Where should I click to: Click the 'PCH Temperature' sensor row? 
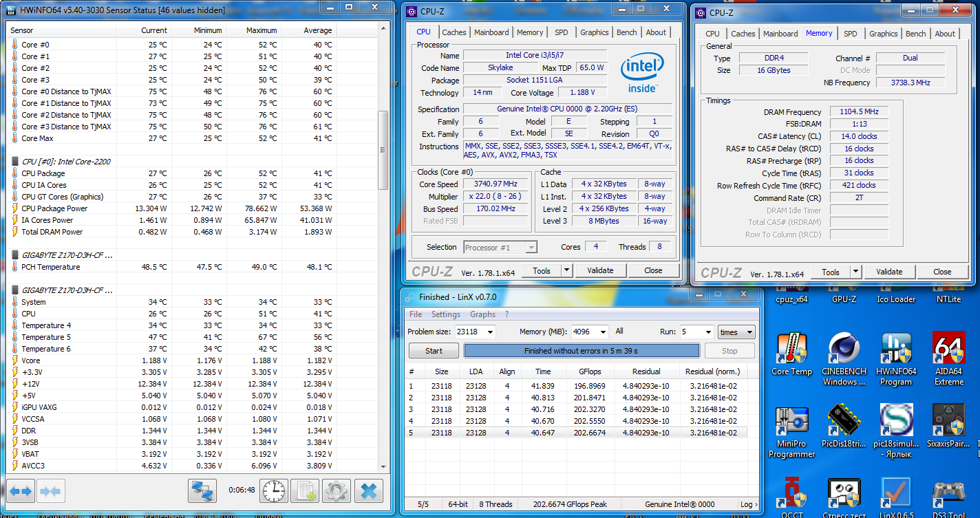tap(192, 267)
